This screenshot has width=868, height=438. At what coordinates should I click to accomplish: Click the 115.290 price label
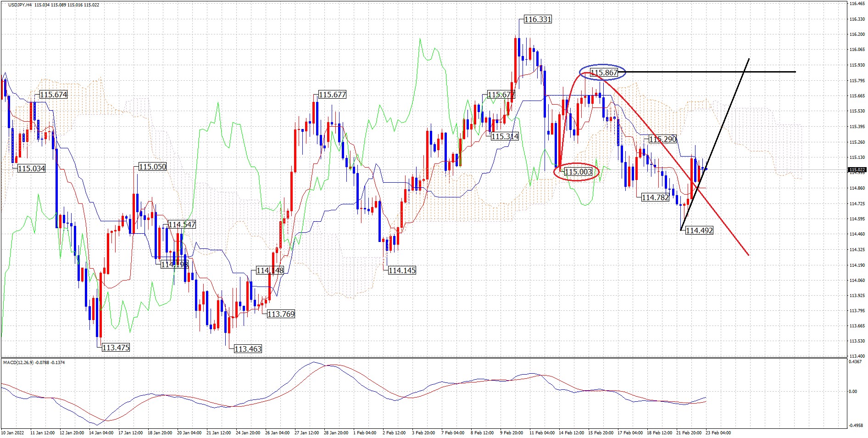click(x=663, y=139)
